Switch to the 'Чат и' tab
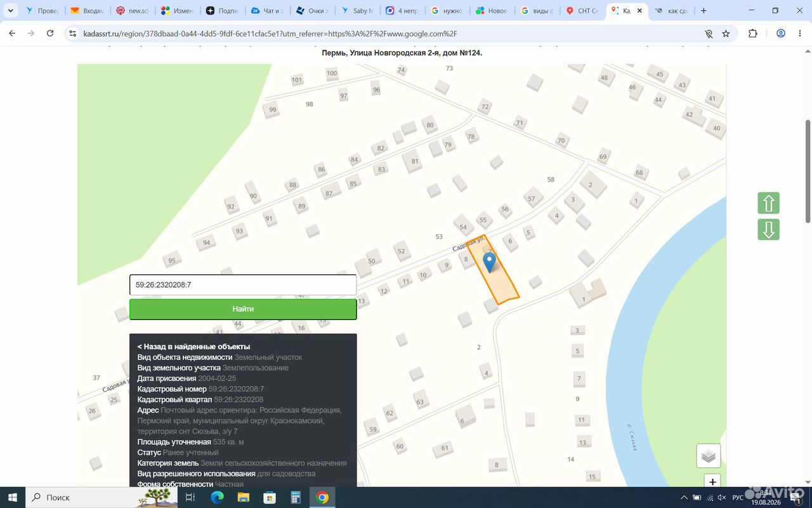The width and height of the screenshot is (812, 508). pyautogui.click(x=267, y=11)
